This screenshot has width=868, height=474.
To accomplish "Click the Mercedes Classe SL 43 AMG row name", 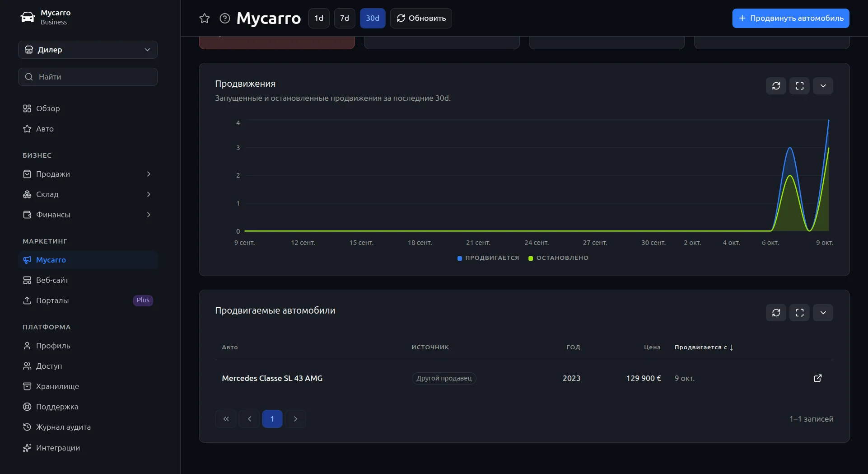I will (272, 378).
